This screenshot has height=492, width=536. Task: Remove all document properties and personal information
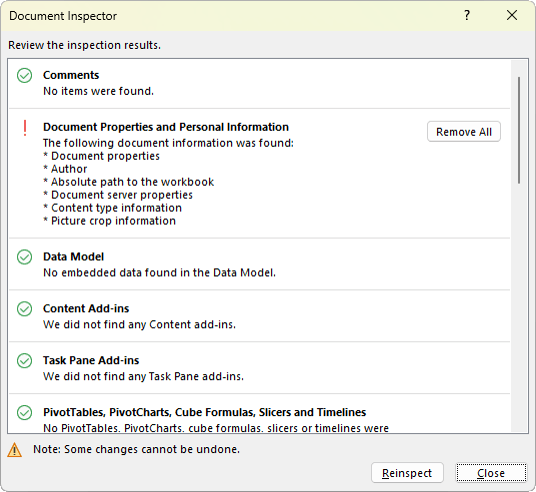[464, 132]
